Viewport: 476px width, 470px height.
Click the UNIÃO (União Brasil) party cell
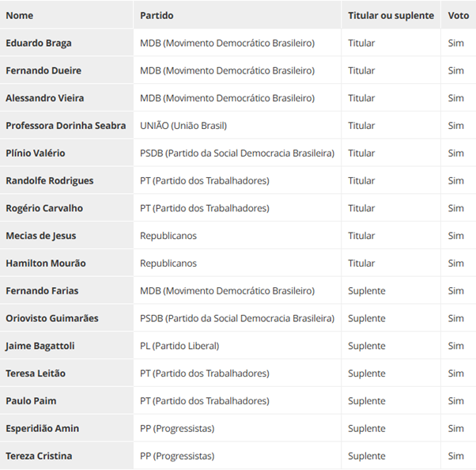[x=183, y=126]
